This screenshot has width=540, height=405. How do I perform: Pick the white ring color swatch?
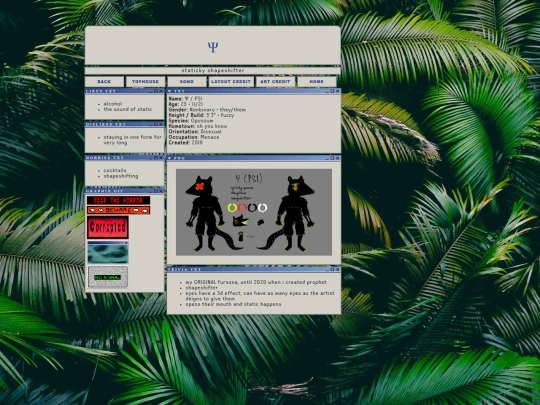[x=262, y=208]
